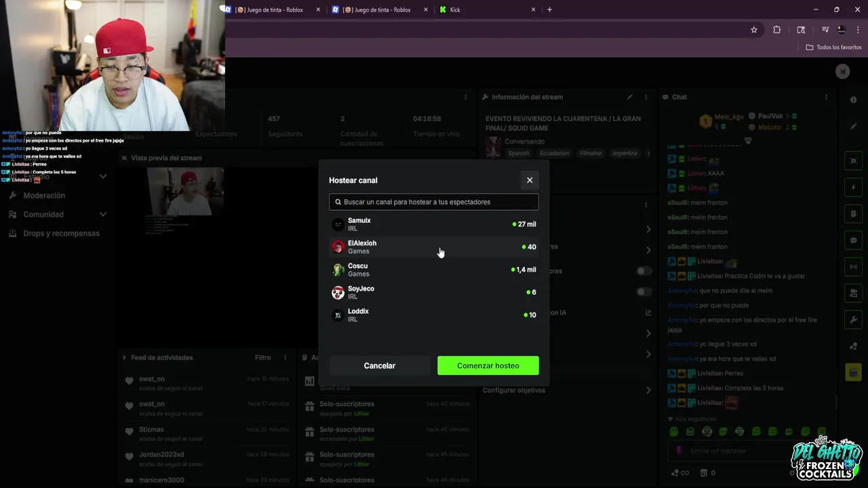Toggle wrench stream info icon in sidebar

coord(853,319)
